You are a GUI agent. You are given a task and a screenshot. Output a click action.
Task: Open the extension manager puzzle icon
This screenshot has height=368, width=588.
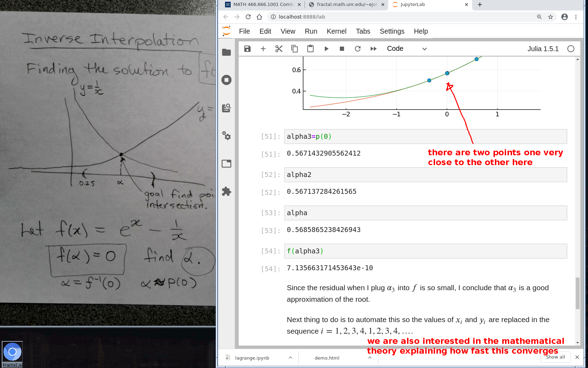[226, 191]
